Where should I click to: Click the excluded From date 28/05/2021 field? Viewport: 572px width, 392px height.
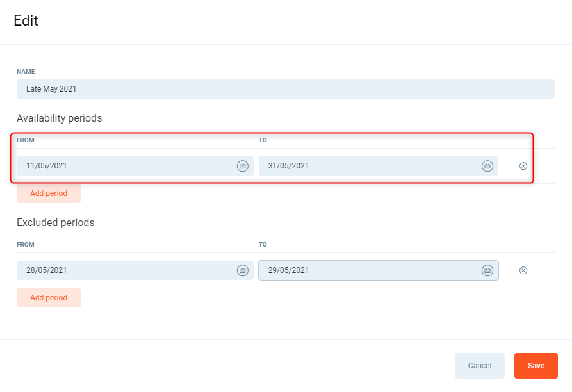click(x=125, y=270)
